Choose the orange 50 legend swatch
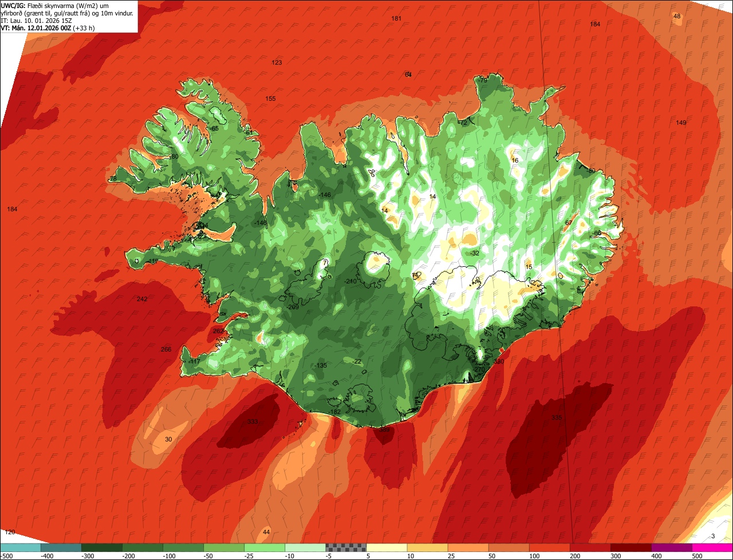Image resolution: width=733 pixels, height=560 pixels. click(509, 547)
